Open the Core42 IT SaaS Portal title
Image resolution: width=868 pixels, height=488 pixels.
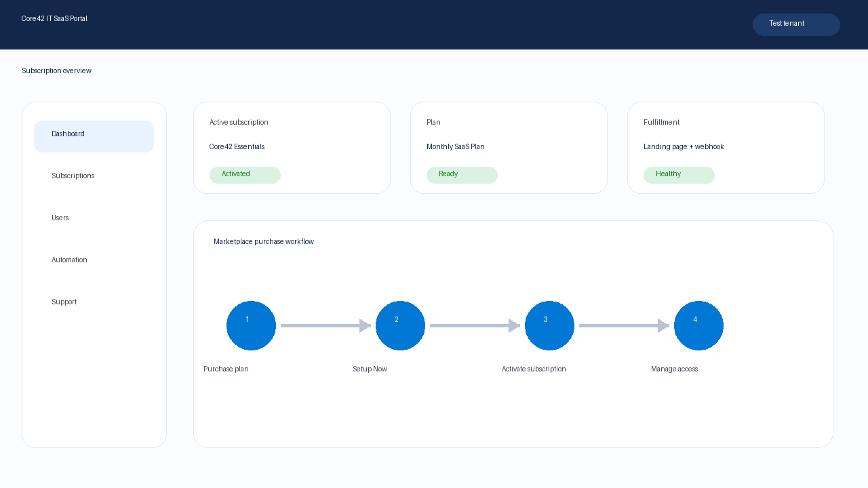pos(54,19)
